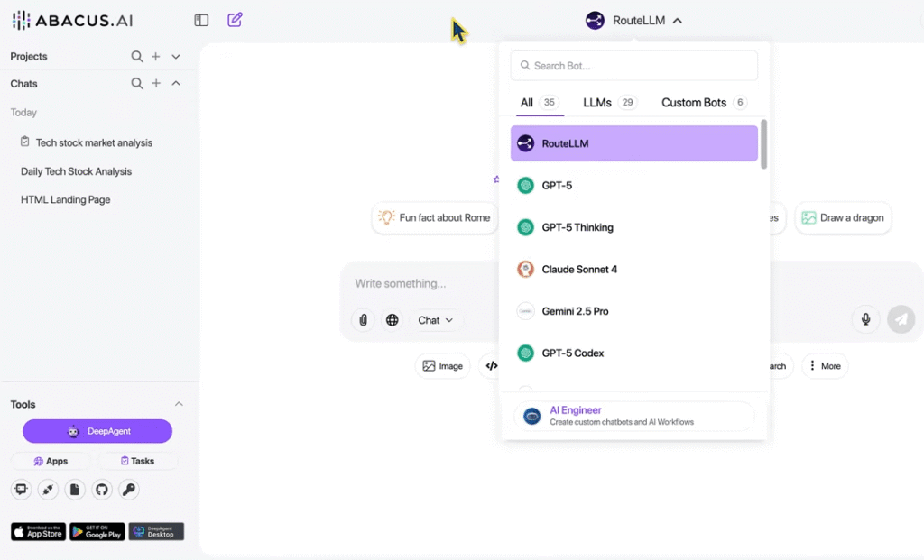Open the App Store download badge
The image size is (924, 560).
point(38,532)
